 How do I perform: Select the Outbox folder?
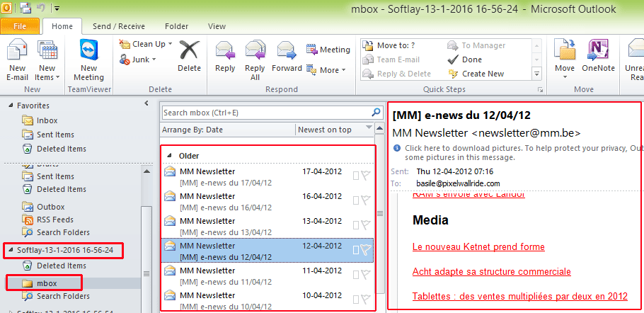44,207
